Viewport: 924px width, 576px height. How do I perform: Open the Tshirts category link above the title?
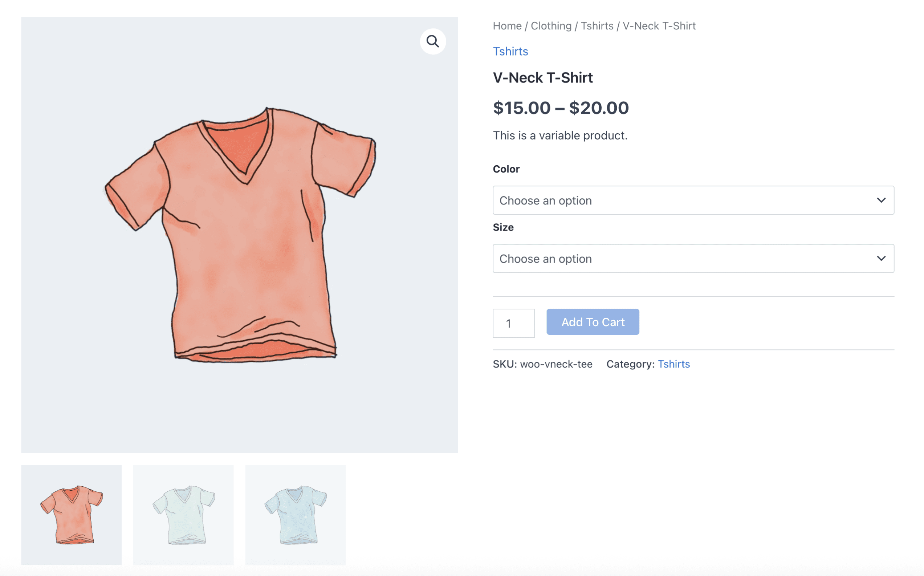510,51
